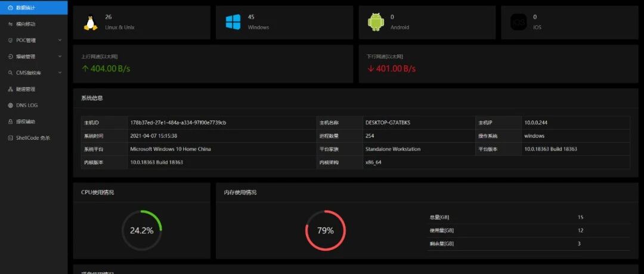Expand the CMS指纹库 chevron
This screenshot has height=274, width=644.
(60, 73)
